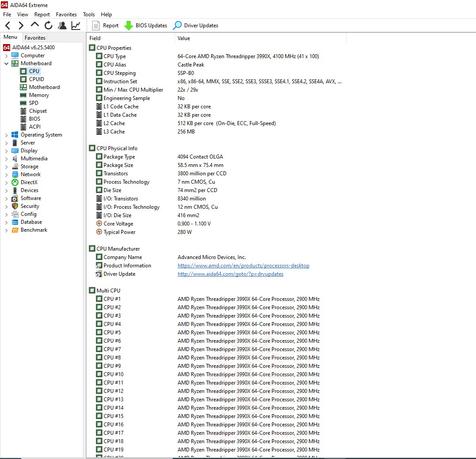Click the Back navigation arrow
The image size is (476, 459).
pyautogui.click(x=8, y=26)
